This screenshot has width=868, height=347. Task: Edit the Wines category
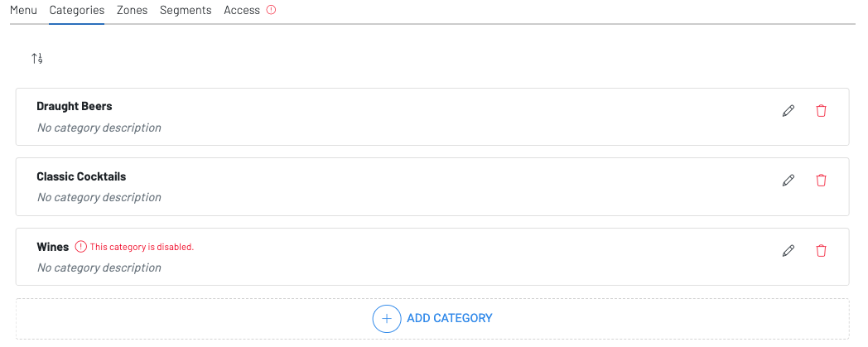click(788, 250)
